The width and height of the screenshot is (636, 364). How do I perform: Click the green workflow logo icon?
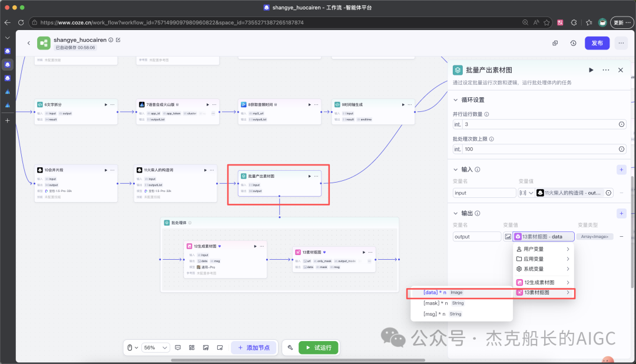(x=44, y=43)
